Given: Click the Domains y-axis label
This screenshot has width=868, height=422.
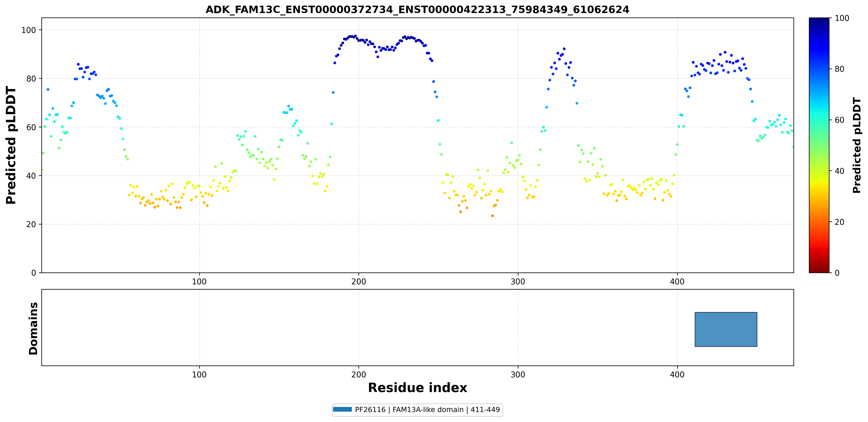Looking at the screenshot, I should coord(33,328).
